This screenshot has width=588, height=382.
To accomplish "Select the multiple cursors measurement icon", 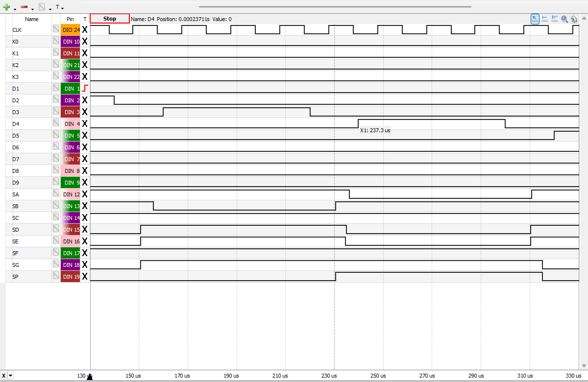I will [x=555, y=19].
